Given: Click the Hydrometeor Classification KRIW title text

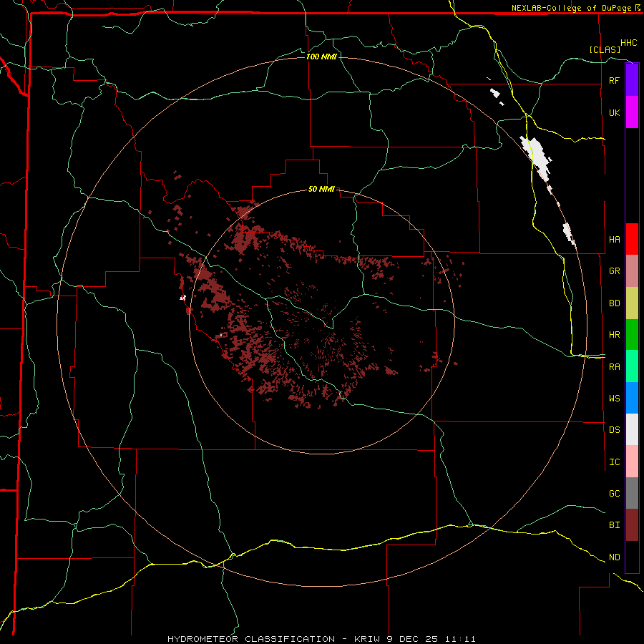Looking at the screenshot, I should pyautogui.click(x=321, y=639).
